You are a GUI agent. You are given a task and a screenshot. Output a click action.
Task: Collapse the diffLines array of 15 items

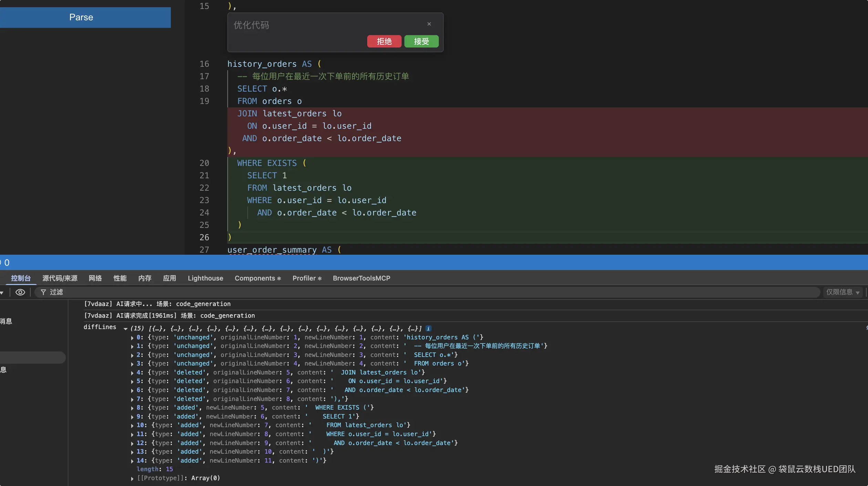126,329
